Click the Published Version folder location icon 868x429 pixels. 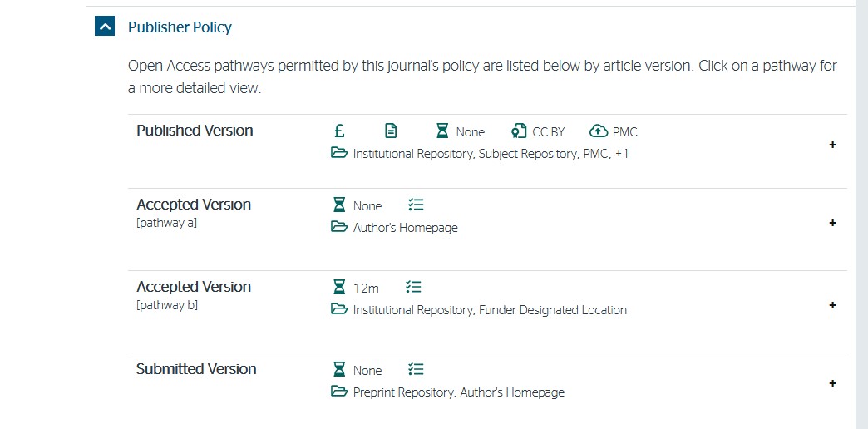click(x=338, y=153)
